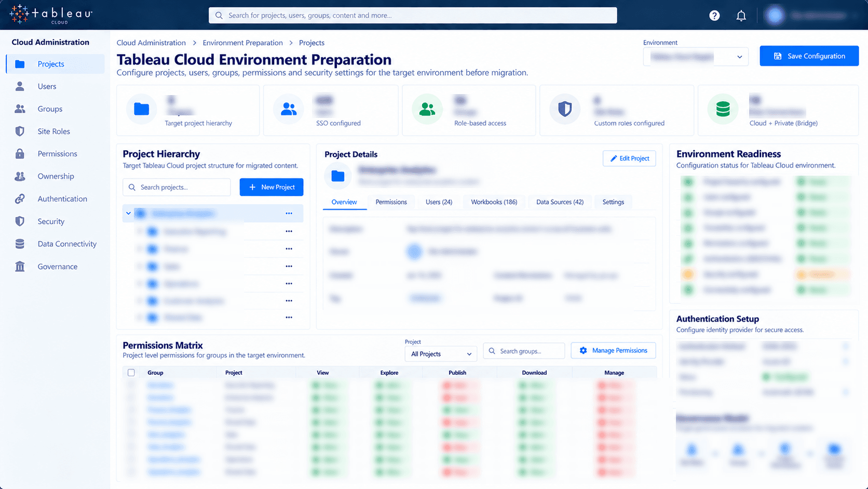Click the Edit Project button

coord(629,158)
